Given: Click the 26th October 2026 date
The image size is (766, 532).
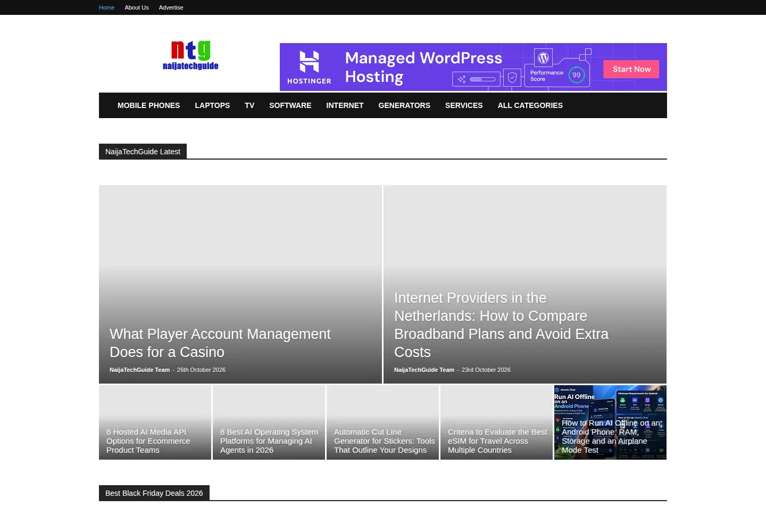Looking at the screenshot, I should tap(201, 370).
